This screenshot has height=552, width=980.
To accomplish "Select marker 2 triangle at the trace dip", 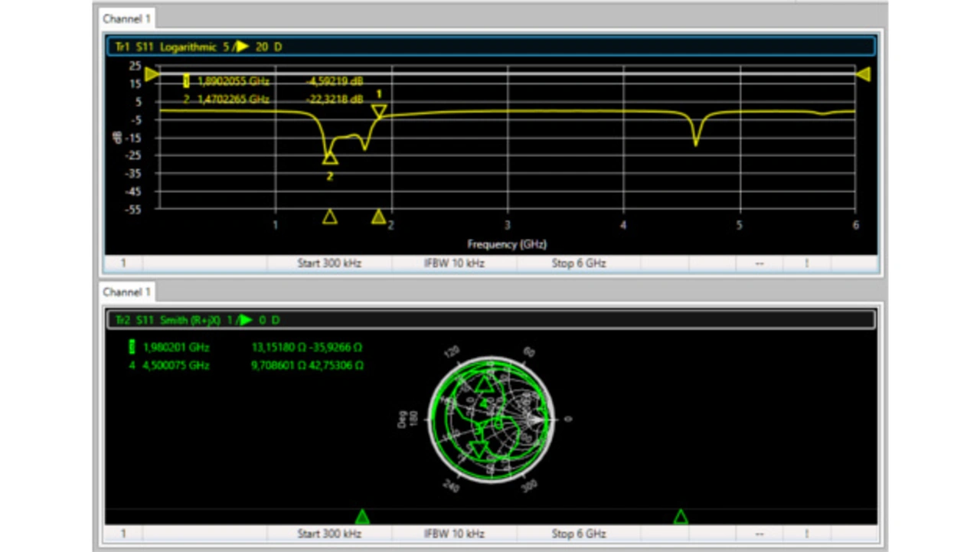I will click(330, 157).
